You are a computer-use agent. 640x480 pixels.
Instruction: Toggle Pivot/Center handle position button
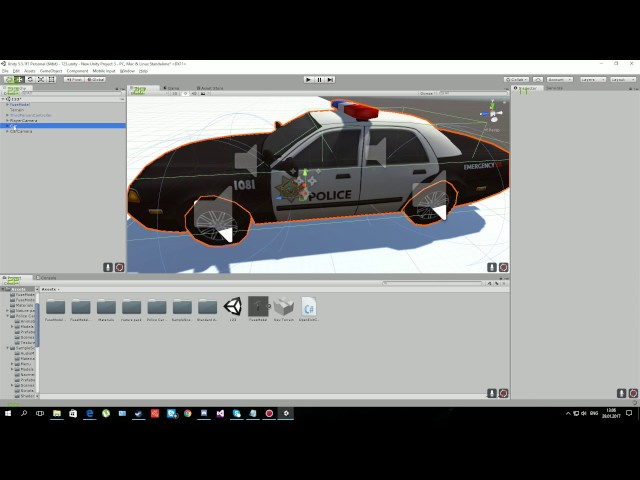point(73,79)
